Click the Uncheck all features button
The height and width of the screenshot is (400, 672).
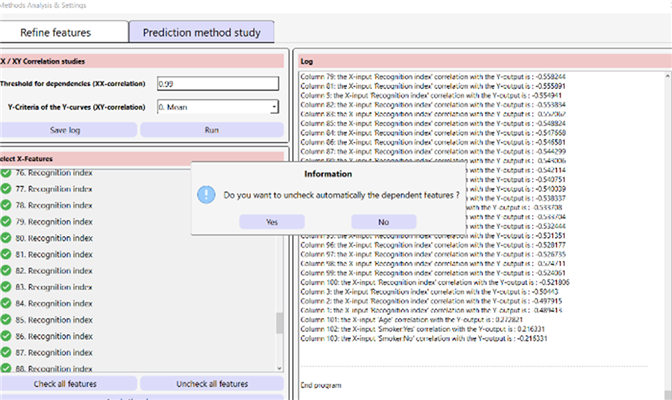click(212, 384)
